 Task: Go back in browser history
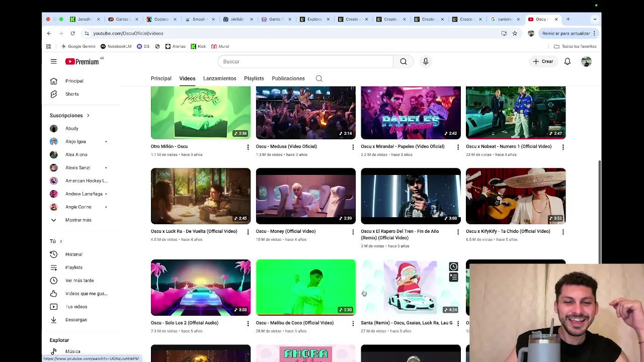click(49, 33)
